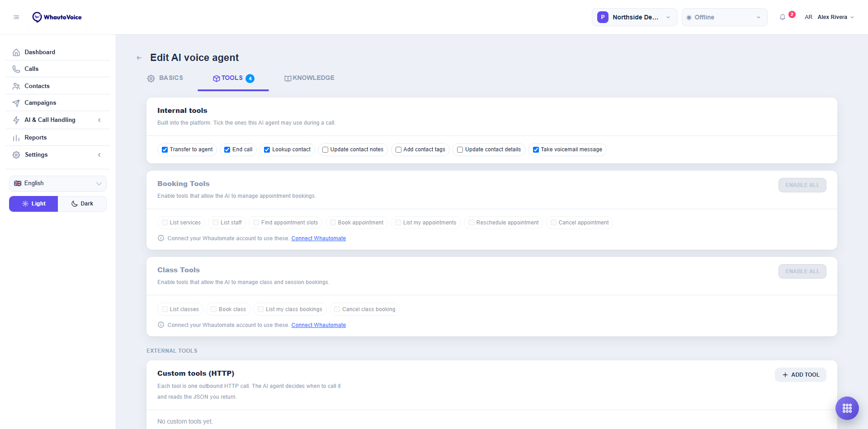
Task: Open Campaigns in sidebar
Action: [58, 103]
